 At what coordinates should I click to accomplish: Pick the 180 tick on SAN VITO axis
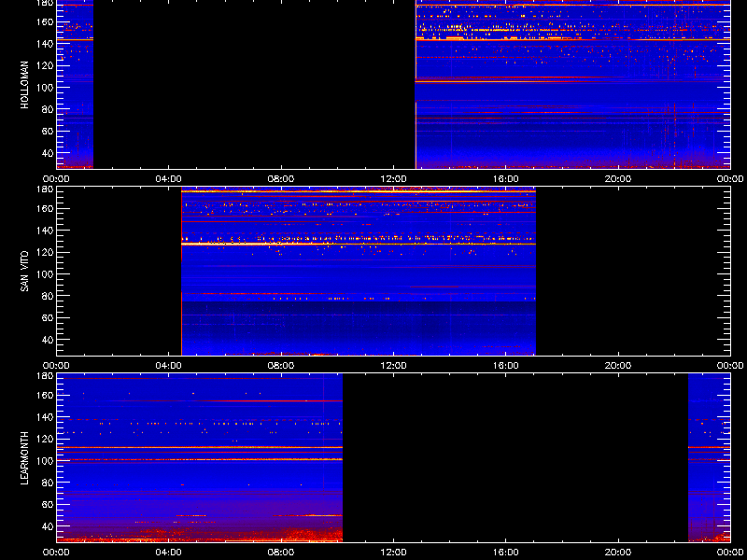[45, 189]
